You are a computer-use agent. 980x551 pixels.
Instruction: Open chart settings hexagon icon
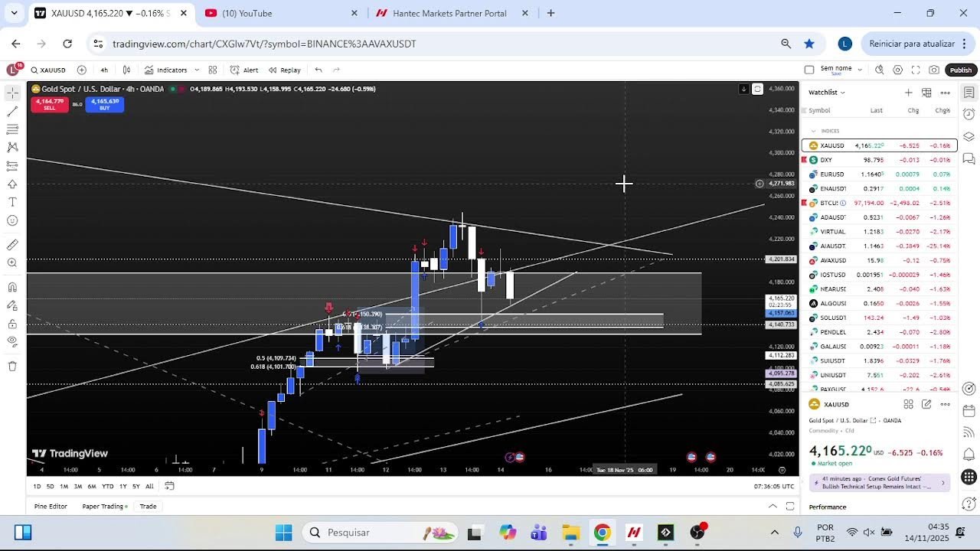coord(897,70)
